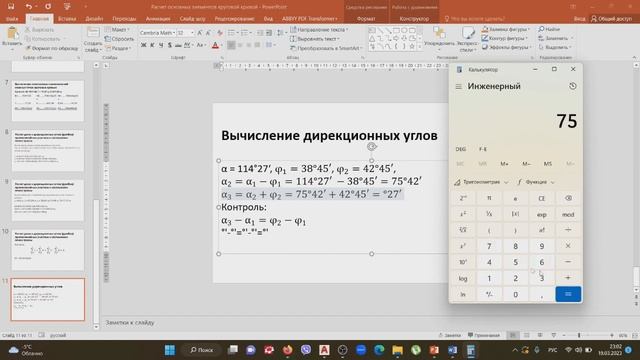Viewport: 640px width, 360px height.
Task: Open the Shape Outline (Контур фигуры) dropdown
Action: point(505,38)
